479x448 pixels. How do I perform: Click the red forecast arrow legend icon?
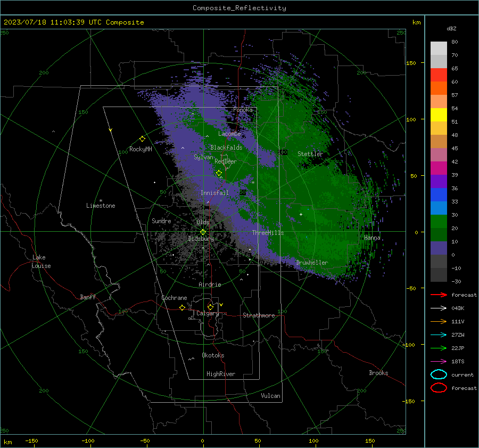439,295
